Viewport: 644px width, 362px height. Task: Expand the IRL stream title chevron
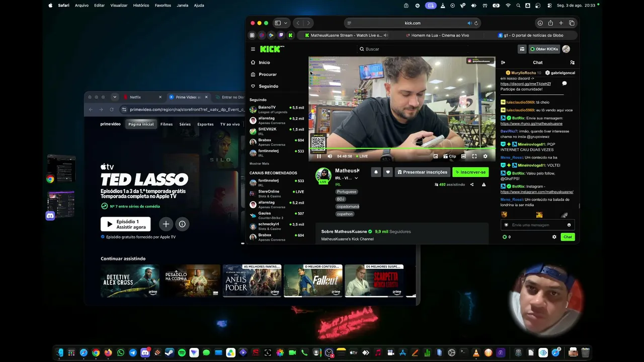[x=356, y=178]
